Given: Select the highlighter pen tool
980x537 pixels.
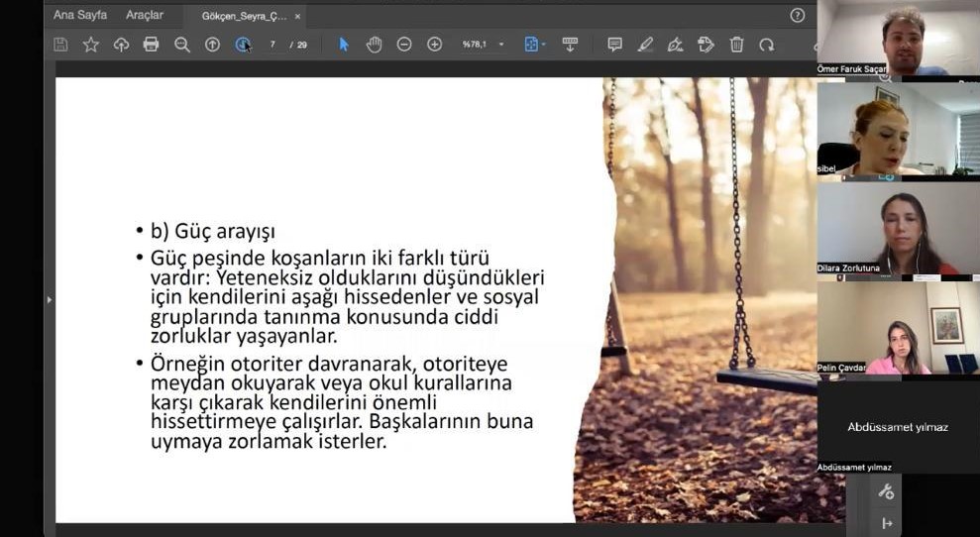Looking at the screenshot, I should pos(645,45).
